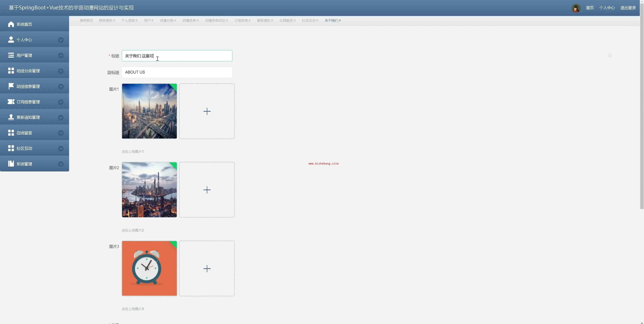Screen dimensions: 644x324
Task: Switch to the 动漫信息评论 tab
Action: pyautogui.click(x=215, y=20)
